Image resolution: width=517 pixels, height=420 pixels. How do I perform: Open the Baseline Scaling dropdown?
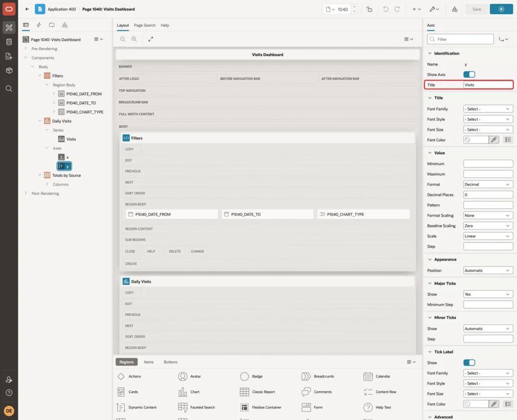click(488, 226)
